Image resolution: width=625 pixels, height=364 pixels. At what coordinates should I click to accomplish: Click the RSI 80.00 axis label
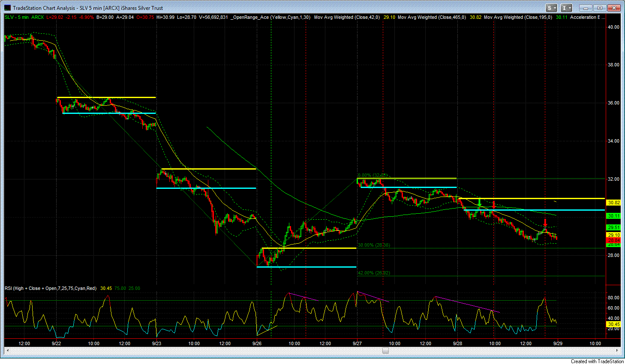(x=614, y=298)
